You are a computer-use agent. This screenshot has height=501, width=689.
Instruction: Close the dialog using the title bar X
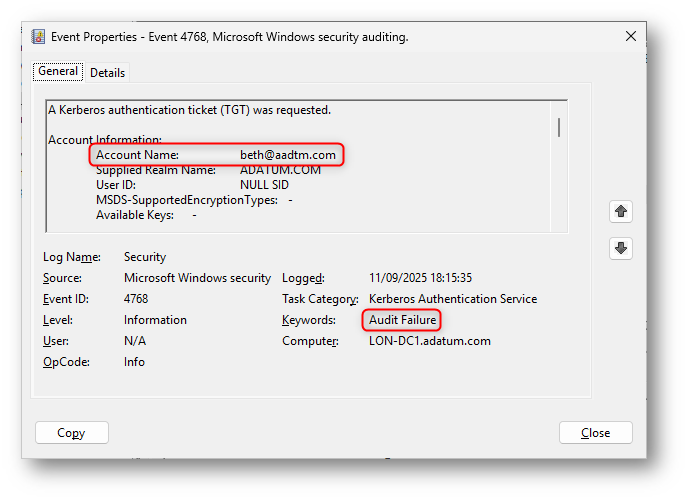[x=630, y=36]
